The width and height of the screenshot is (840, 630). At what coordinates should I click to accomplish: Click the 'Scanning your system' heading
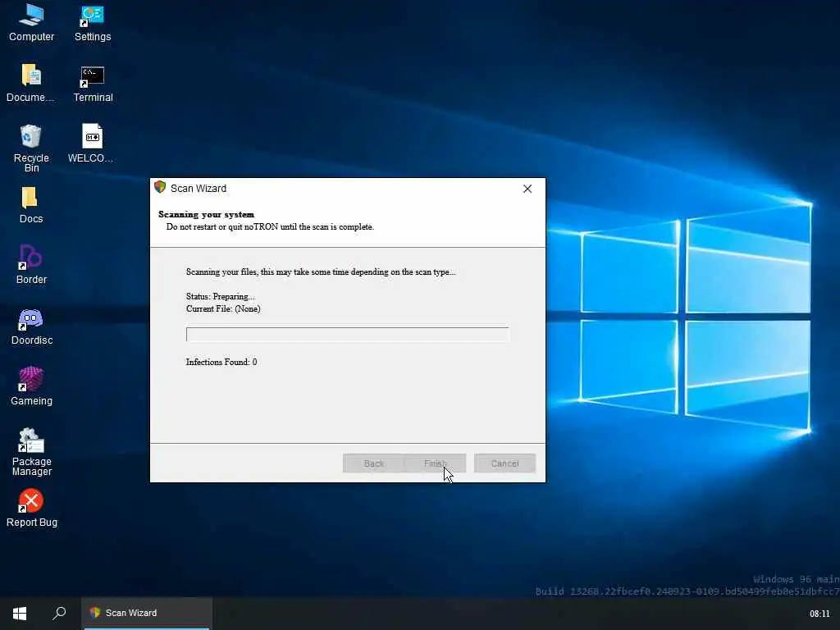pos(206,214)
